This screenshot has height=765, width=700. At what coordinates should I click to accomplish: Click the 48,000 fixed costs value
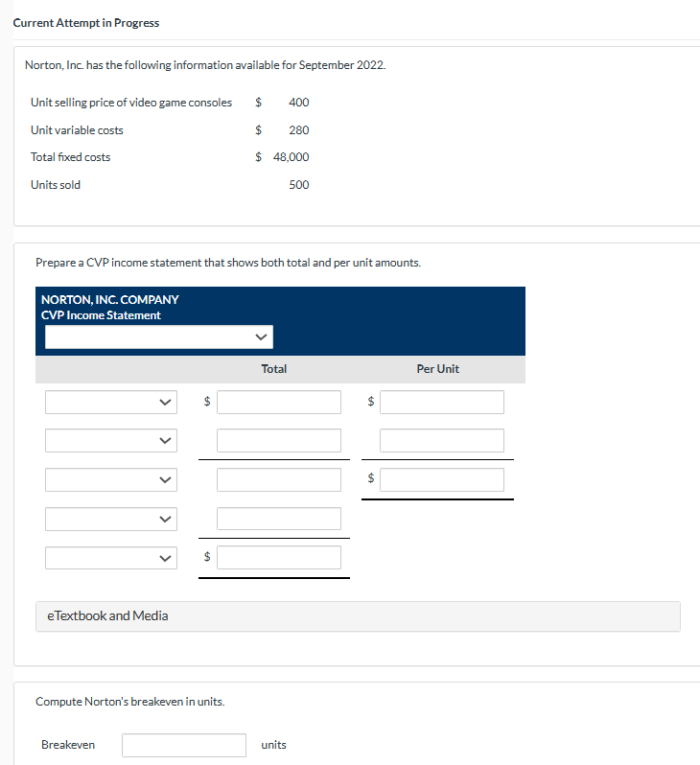tap(291, 157)
